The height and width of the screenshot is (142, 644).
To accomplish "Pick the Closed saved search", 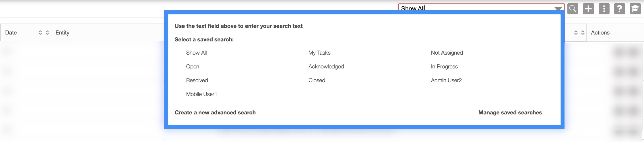I will pos(317,80).
